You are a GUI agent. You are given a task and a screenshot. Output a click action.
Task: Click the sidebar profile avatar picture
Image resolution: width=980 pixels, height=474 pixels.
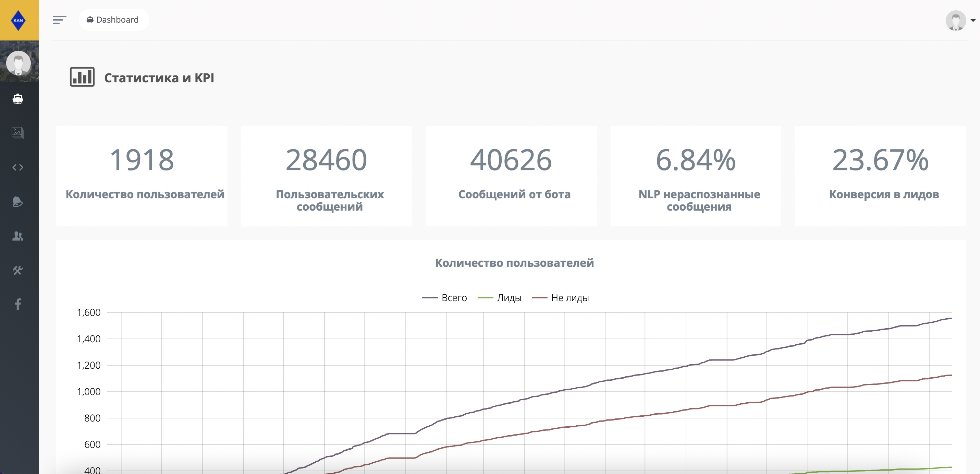pyautogui.click(x=18, y=63)
